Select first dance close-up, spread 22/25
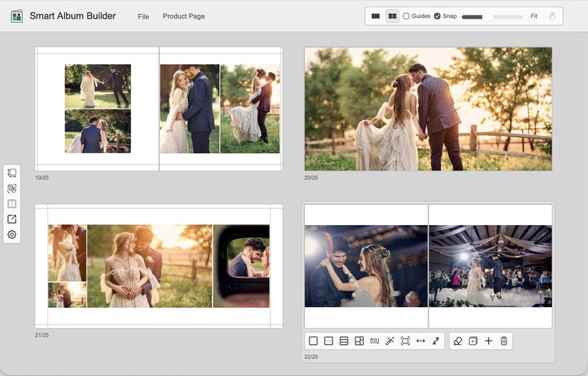The image size is (588, 376). pos(366,266)
